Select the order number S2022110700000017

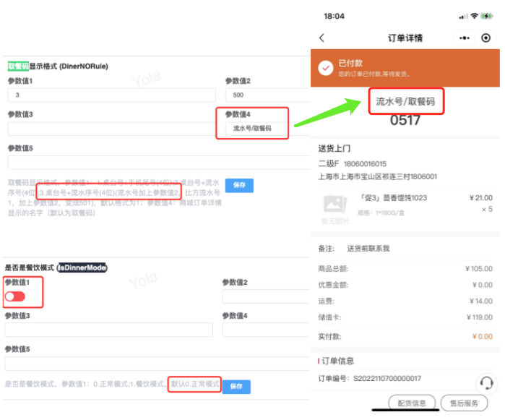click(387, 378)
